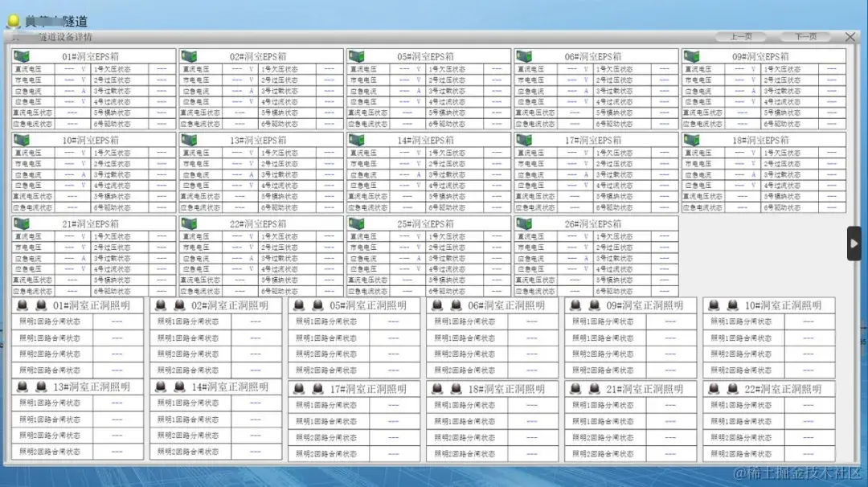Screen dimensions: 868x487
Task: Open the 14#洞室EPS箱 cabinet icon
Action: [x=357, y=140]
